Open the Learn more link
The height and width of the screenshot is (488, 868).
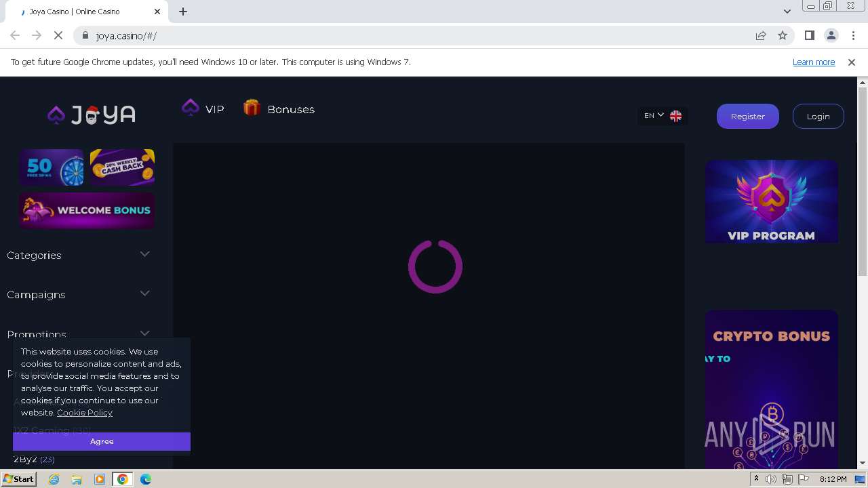point(814,62)
